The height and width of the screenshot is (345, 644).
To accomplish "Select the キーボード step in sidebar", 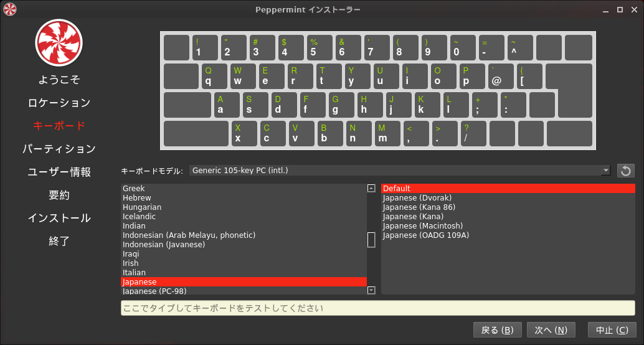I will pyautogui.click(x=59, y=126).
